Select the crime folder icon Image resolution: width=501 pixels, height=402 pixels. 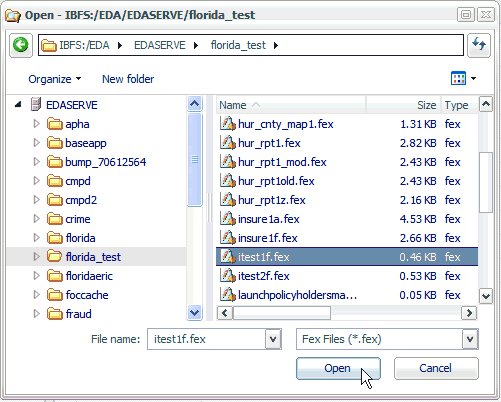pos(55,219)
